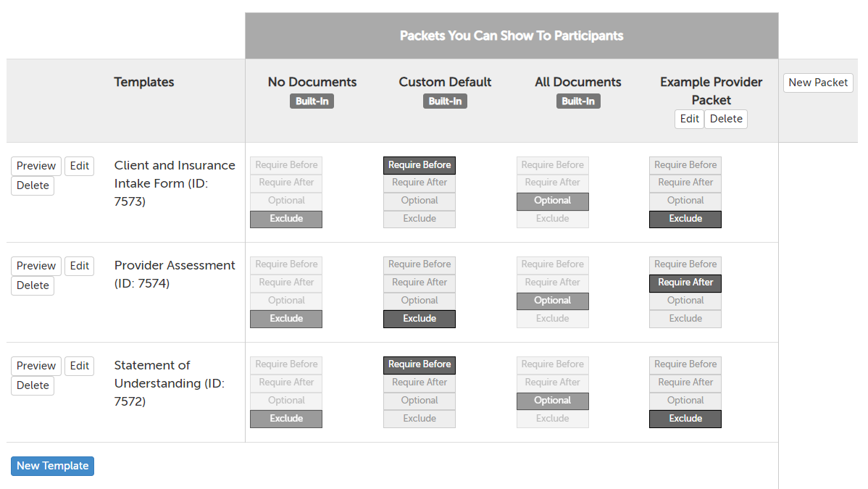Screen dimensions: 868x489
Task: Select Require After for Intake Form in Custom Default
Action: coord(420,183)
